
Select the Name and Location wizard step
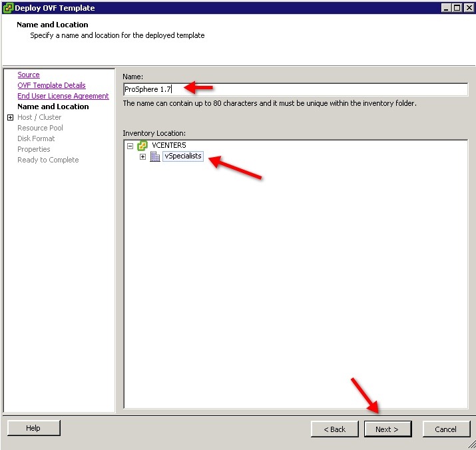pyautogui.click(x=53, y=107)
